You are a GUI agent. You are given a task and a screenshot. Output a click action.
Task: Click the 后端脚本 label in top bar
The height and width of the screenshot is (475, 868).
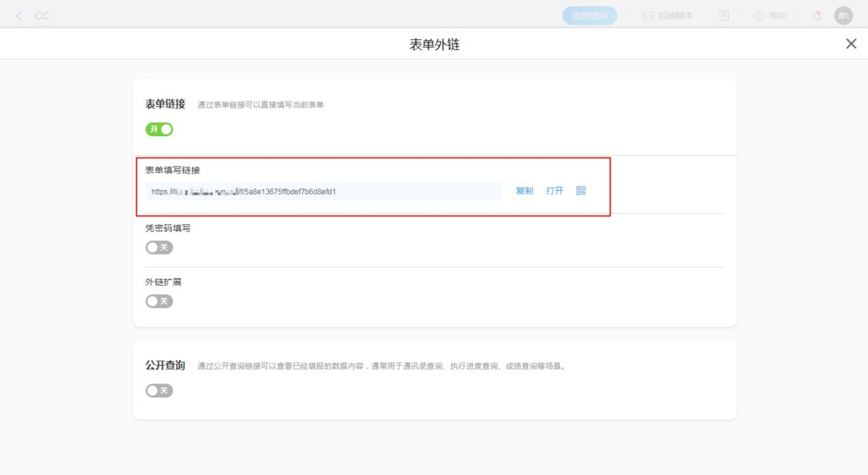[x=675, y=16]
